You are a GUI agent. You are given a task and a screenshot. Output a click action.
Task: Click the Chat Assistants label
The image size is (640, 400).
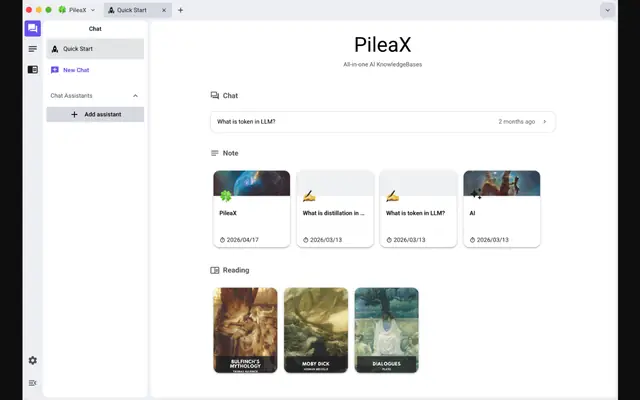[71, 96]
